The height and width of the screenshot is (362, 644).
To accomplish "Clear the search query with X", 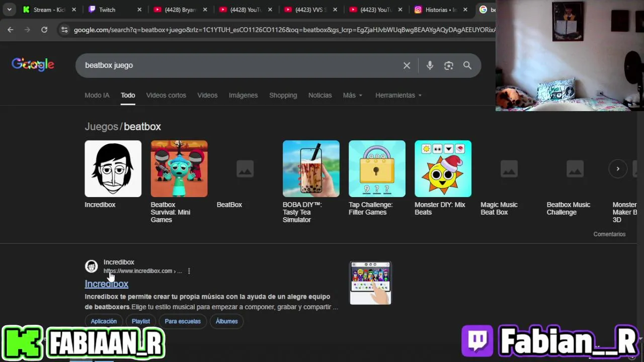I will (407, 65).
